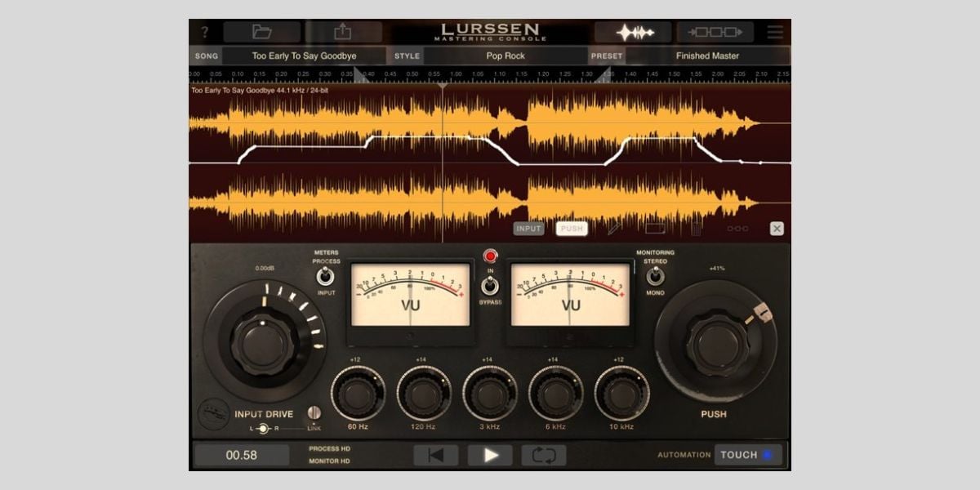The height and width of the screenshot is (490, 980).
Task: Click the 60 Hz EQ knob
Action: (359, 394)
